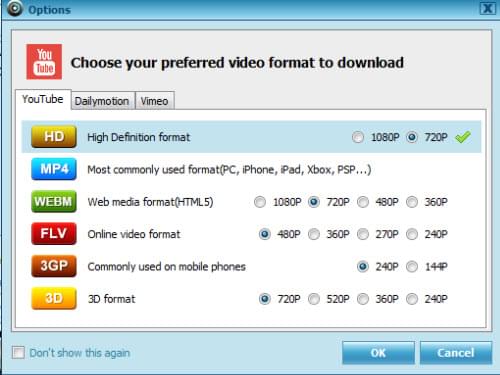This screenshot has height=375, width=500.
Task: Choose 240P for Online video format
Action: click(412, 234)
